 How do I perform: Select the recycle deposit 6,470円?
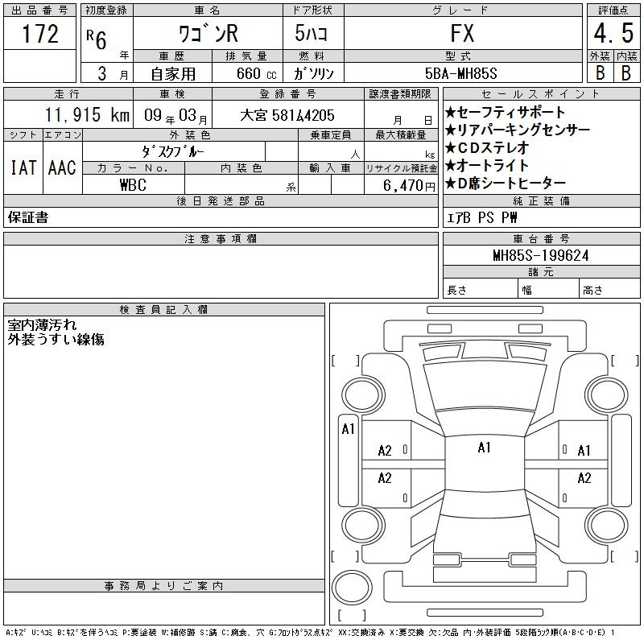(409, 186)
